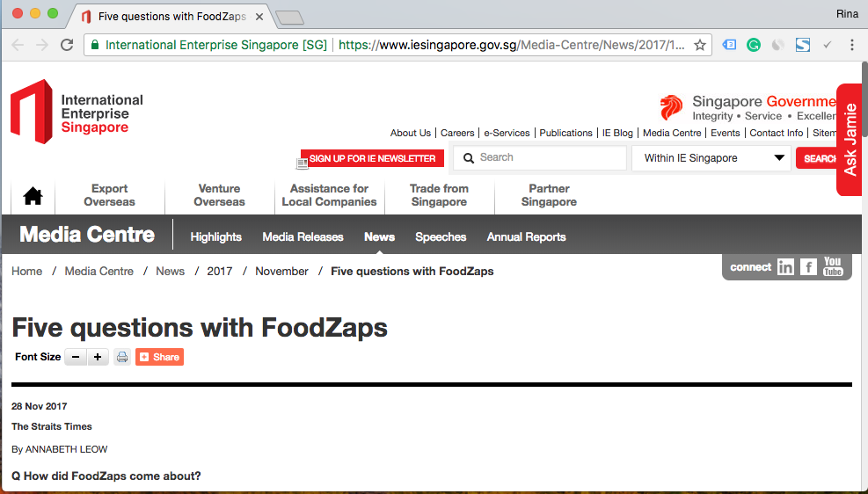Open IE Singapore YouTube channel
The width and height of the screenshot is (868, 494).
click(833, 266)
